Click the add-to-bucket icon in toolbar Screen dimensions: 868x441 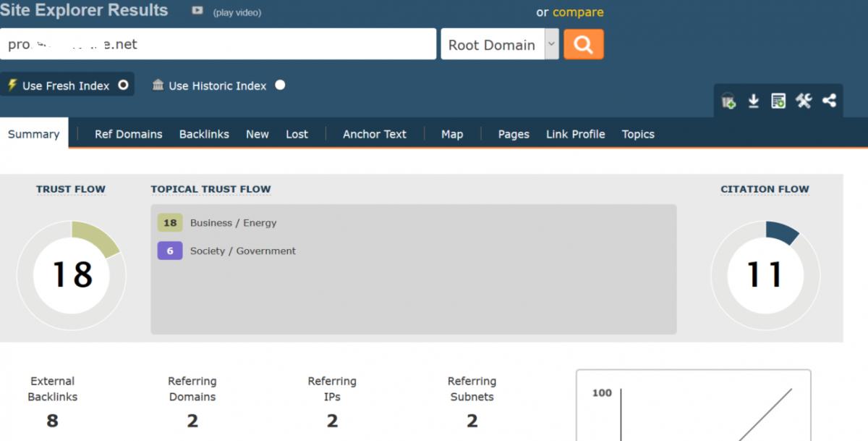coord(728,101)
